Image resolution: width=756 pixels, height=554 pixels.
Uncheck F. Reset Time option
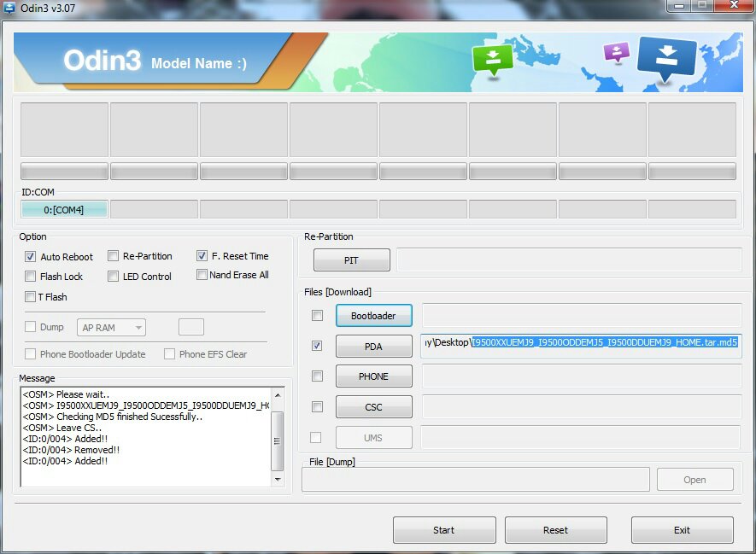click(202, 256)
